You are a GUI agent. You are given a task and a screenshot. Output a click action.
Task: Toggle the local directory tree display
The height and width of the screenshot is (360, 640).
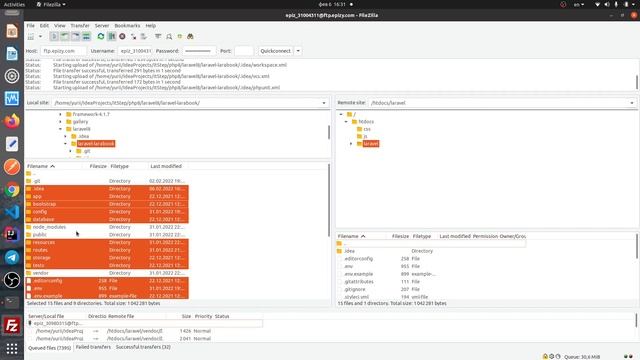point(64,37)
